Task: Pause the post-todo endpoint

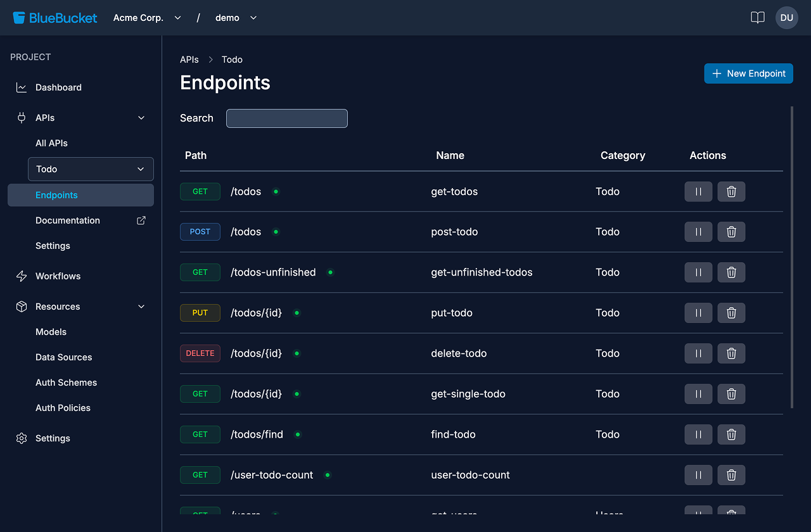Action: click(698, 232)
